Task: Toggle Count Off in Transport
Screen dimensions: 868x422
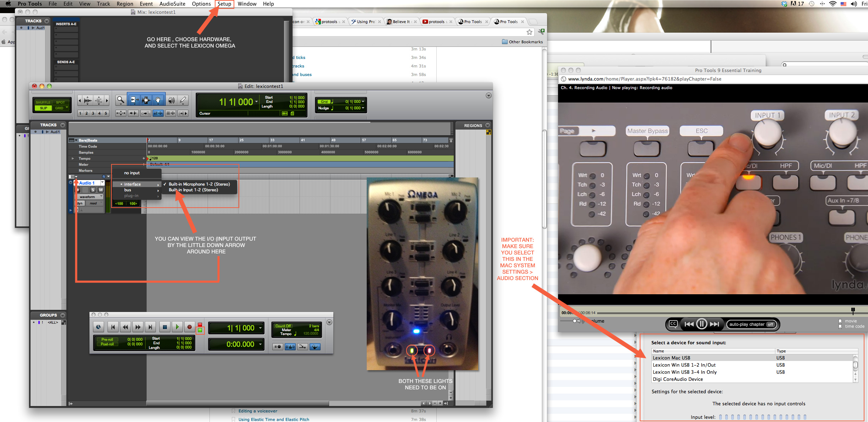Action: pos(283,326)
